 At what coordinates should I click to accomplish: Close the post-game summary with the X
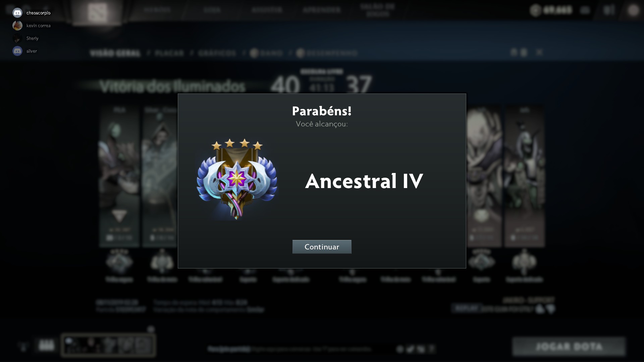click(x=539, y=52)
